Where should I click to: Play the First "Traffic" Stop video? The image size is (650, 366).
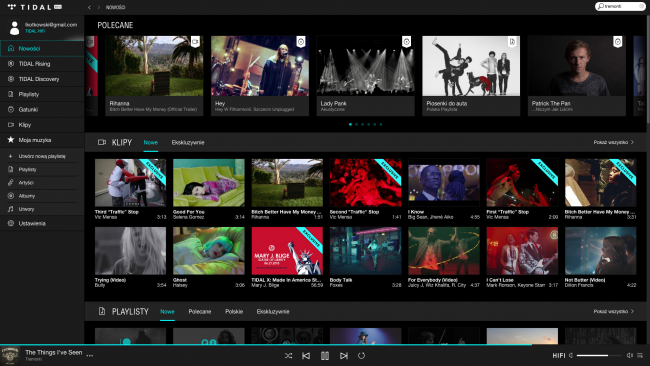point(522,182)
